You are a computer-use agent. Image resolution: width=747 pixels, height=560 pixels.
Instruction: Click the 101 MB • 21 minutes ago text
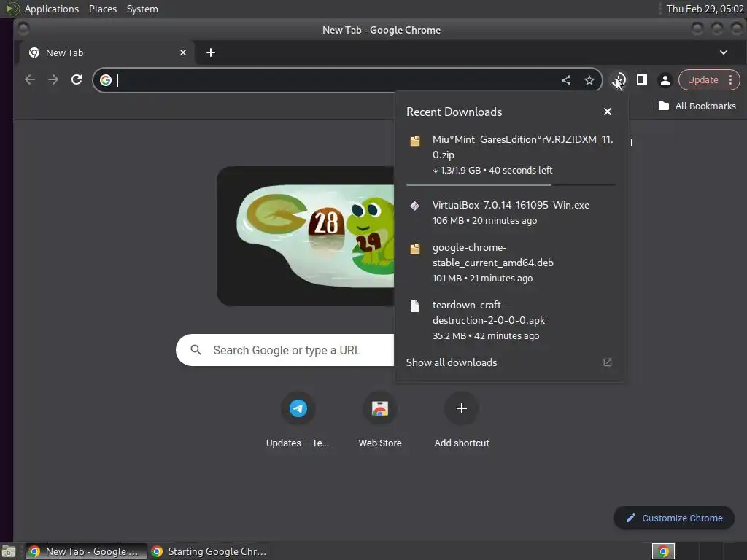tap(482, 278)
